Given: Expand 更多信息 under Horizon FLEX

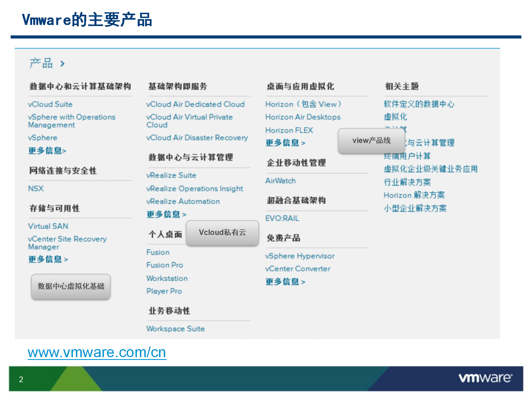Looking at the screenshot, I should coord(285,143).
